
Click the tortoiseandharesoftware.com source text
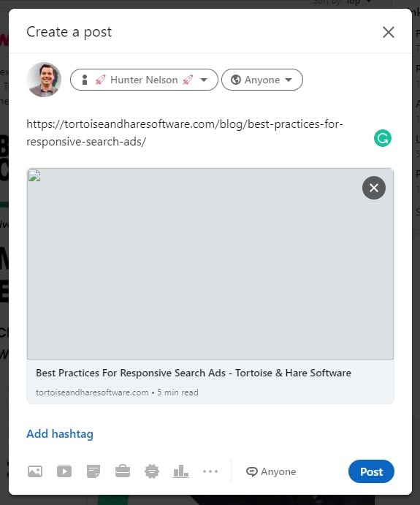click(x=92, y=392)
